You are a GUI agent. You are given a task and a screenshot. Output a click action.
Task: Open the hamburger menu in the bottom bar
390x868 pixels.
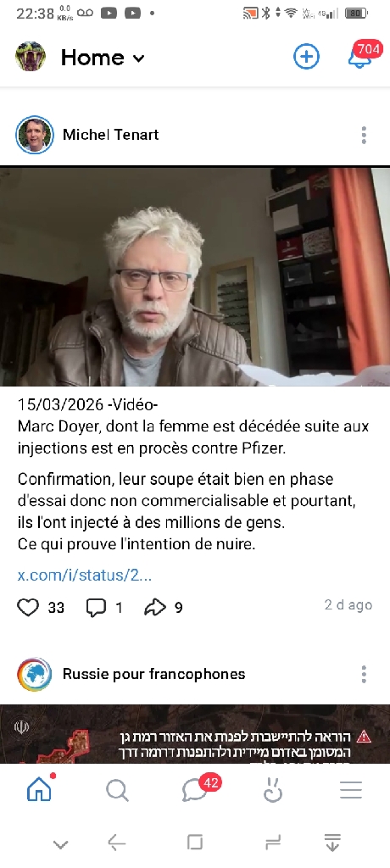tap(351, 791)
